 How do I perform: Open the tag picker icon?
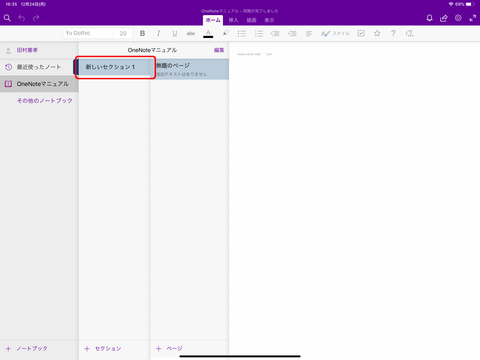click(410, 33)
